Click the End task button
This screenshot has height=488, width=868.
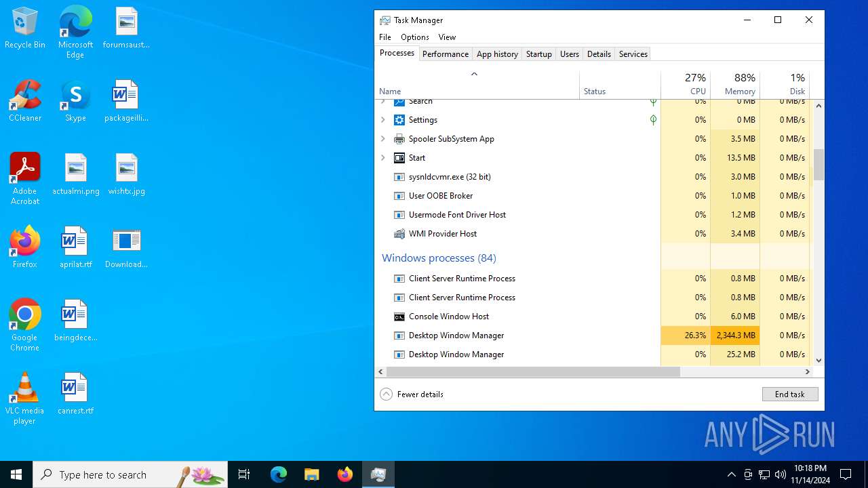tap(790, 394)
